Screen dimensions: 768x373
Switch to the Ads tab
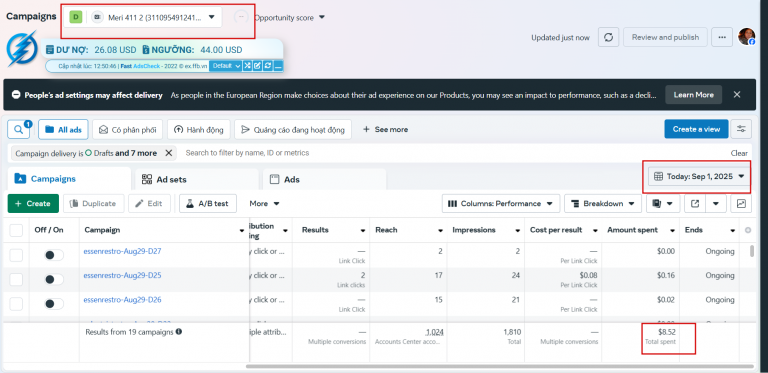[x=324, y=179]
